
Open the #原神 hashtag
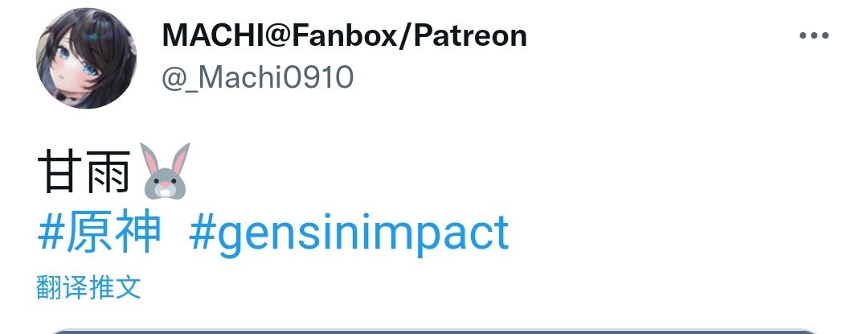(100, 233)
